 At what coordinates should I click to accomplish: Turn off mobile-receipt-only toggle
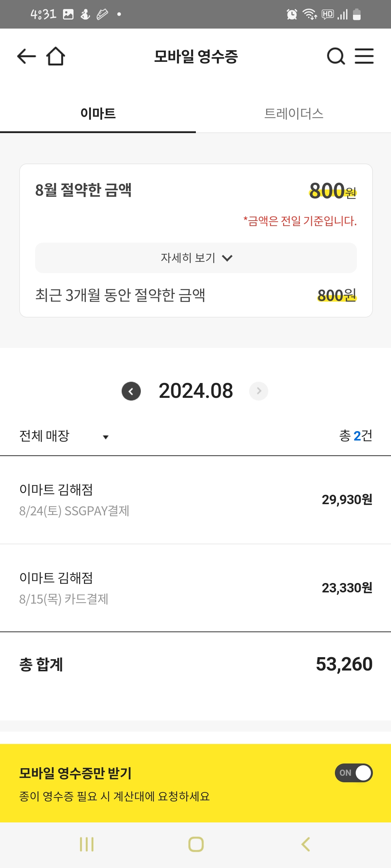354,773
